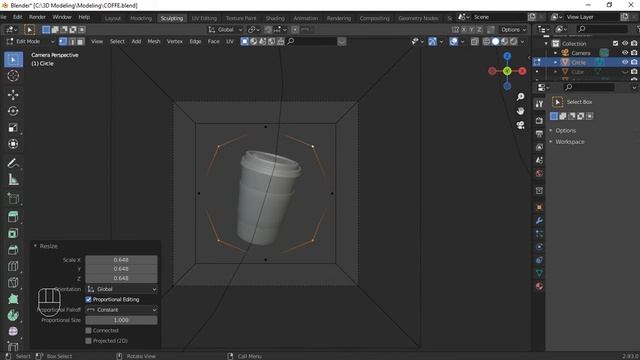Image resolution: width=640 pixels, height=360 pixels.
Task: Open Global transform orientation dropdown in header
Action: [x=225, y=30]
